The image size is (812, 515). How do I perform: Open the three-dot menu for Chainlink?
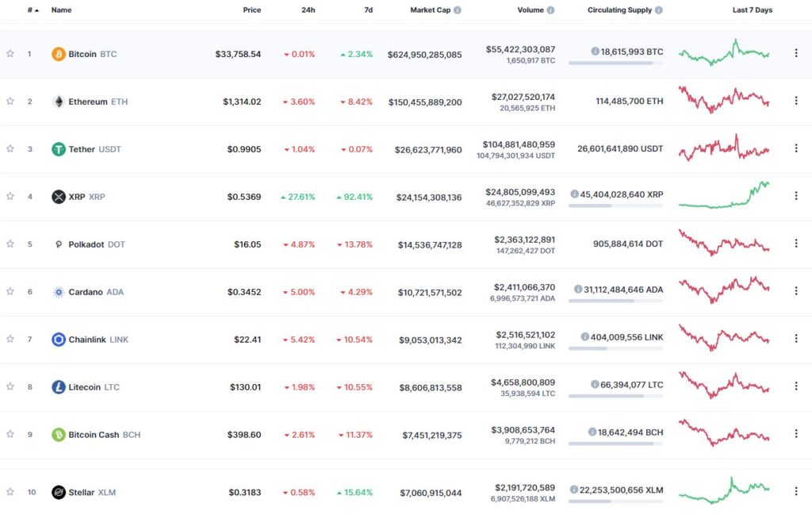point(796,338)
